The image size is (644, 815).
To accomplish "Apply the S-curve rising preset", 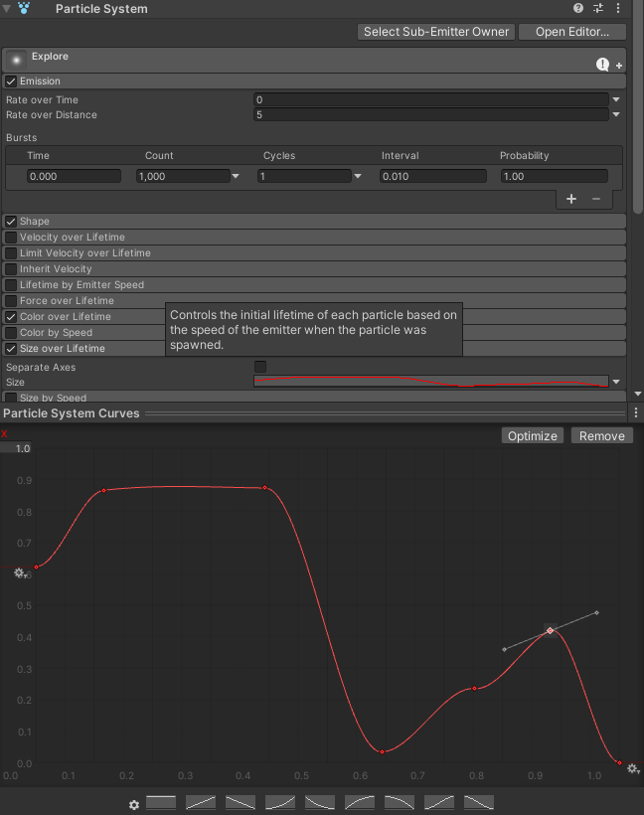I will tap(439, 802).
